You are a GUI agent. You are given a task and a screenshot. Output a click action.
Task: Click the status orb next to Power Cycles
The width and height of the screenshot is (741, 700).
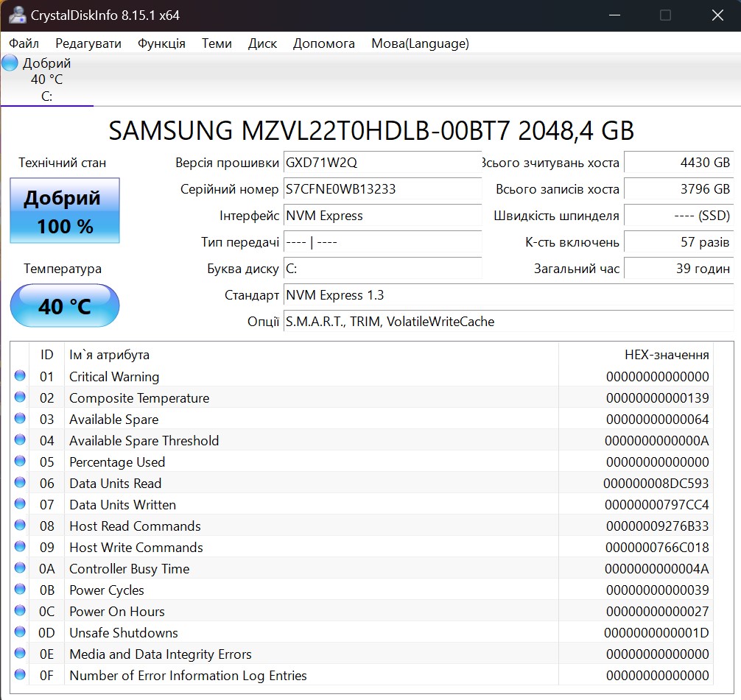point(20,590)
